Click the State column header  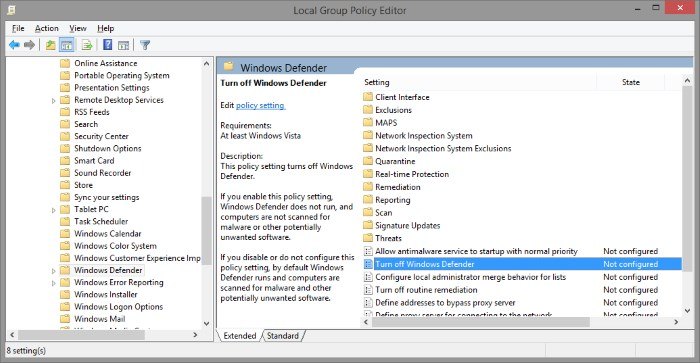(630, 82)
